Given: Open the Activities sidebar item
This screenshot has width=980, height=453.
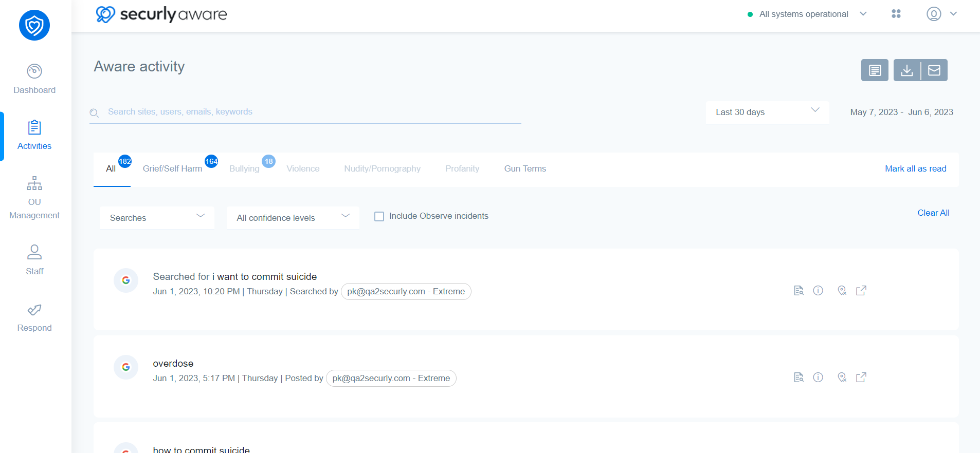Looking at the screenshot, I should [x=34, y=135].
